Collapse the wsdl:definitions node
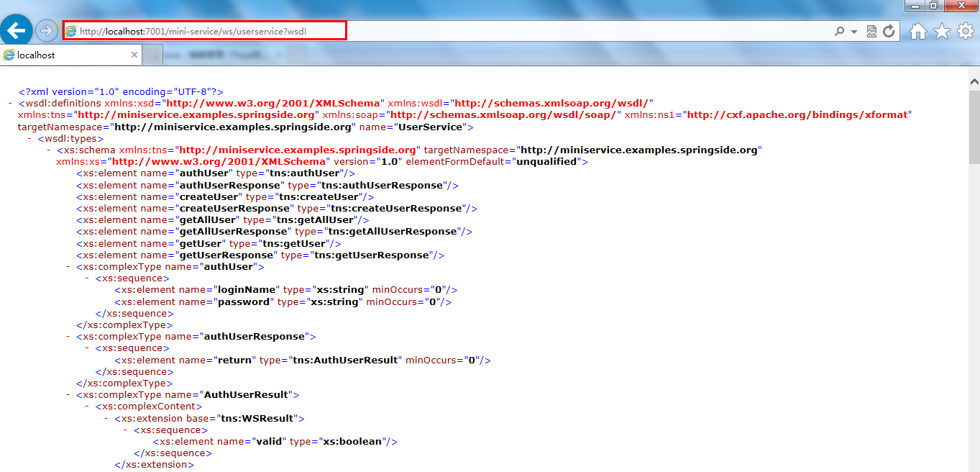 [10, 104]
